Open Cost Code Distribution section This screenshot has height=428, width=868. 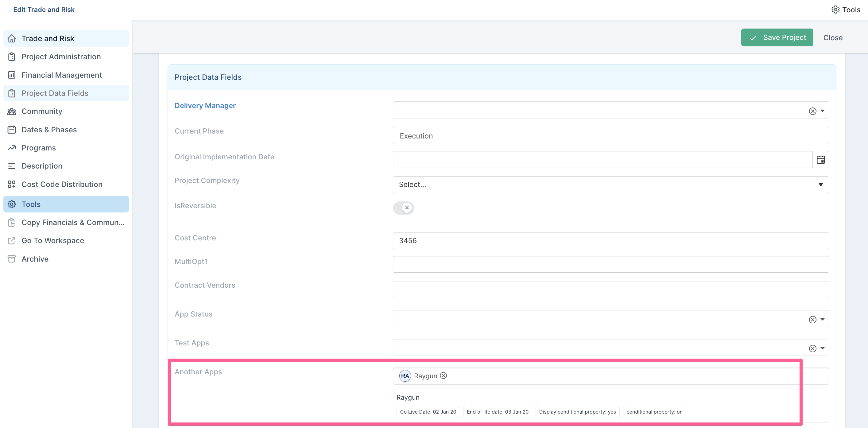66,184
